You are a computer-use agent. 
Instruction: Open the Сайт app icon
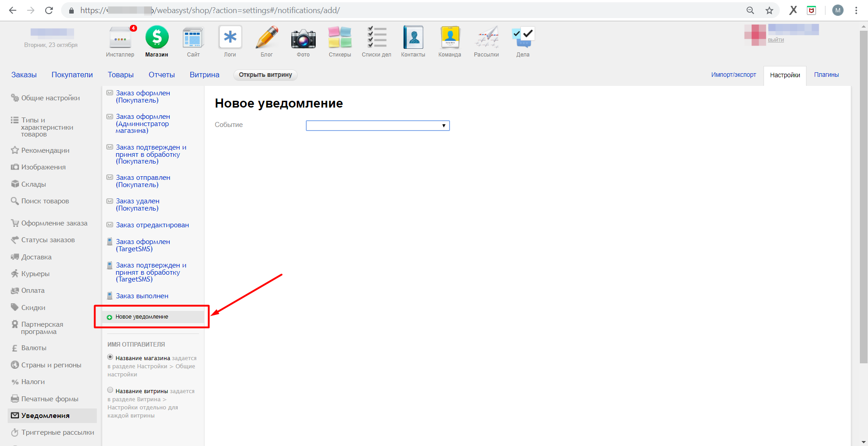tap(193, 38)
